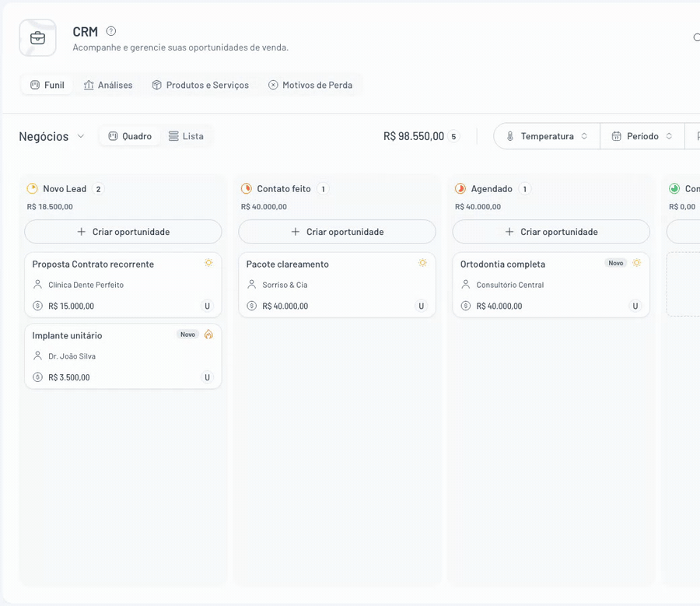This screenshot has width=700, height=606.
Task: Create opportunity in Novo Lead column
Action: tap(123, 232)
